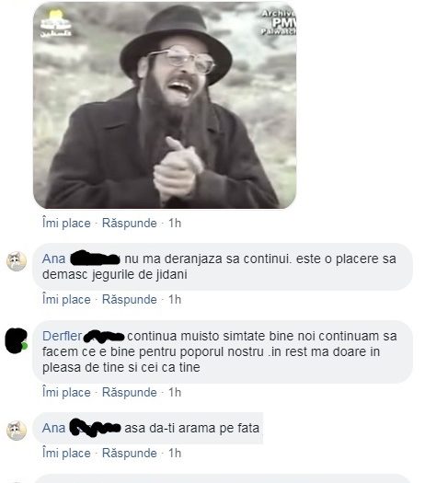Open Ana's profile name in 'nu ma deranjaza' comment
The width and height of the screenshot is (448, 483).
(x=54, y=259)
